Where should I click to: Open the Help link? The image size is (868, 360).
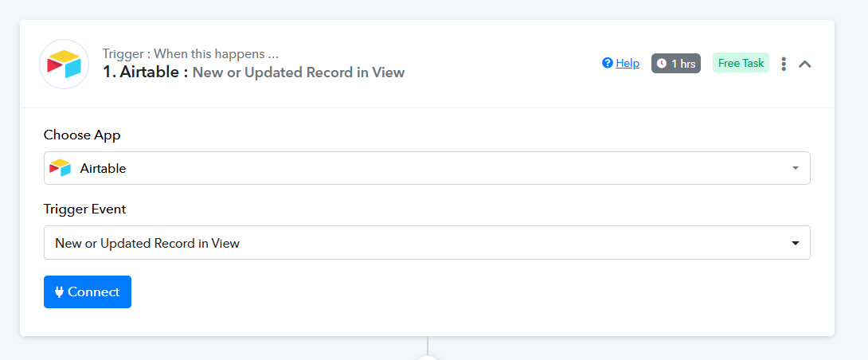628,63
